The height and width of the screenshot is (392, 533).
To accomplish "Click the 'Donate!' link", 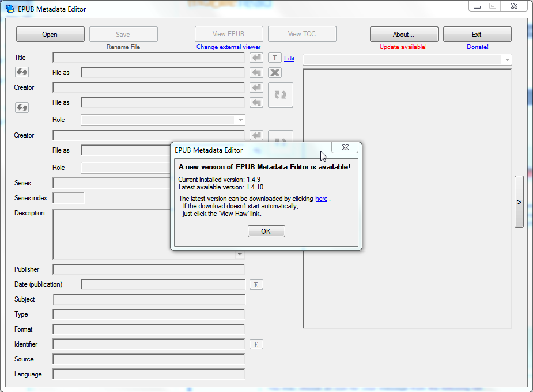I will 478,47.
